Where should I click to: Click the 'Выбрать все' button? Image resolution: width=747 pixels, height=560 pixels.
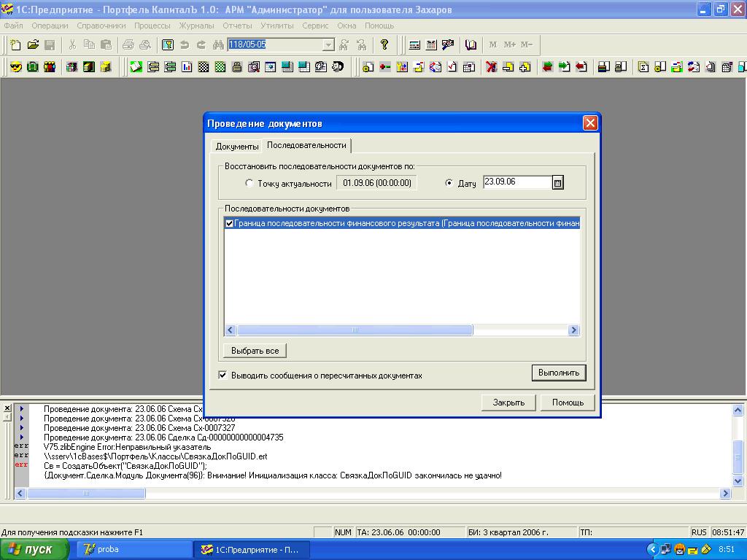[x=255, y=351]
